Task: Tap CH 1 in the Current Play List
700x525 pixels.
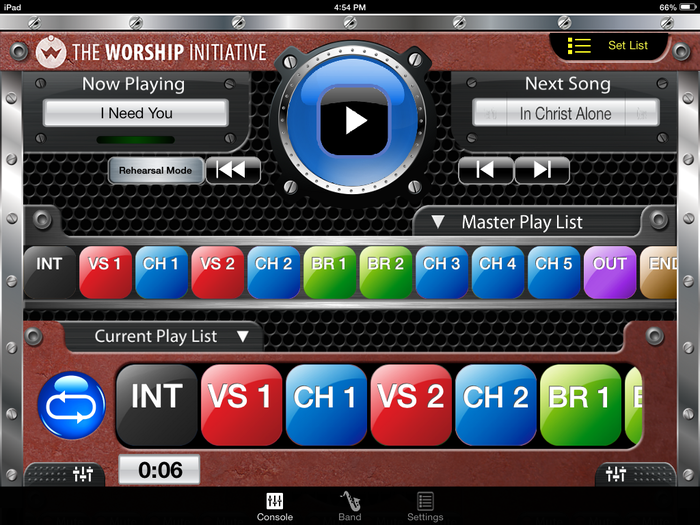Action: [326, 405]
